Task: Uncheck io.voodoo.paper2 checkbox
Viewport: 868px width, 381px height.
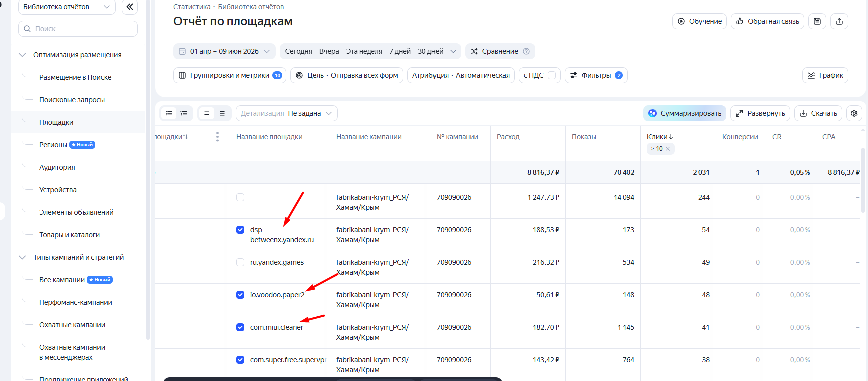Action: [240, 295]
